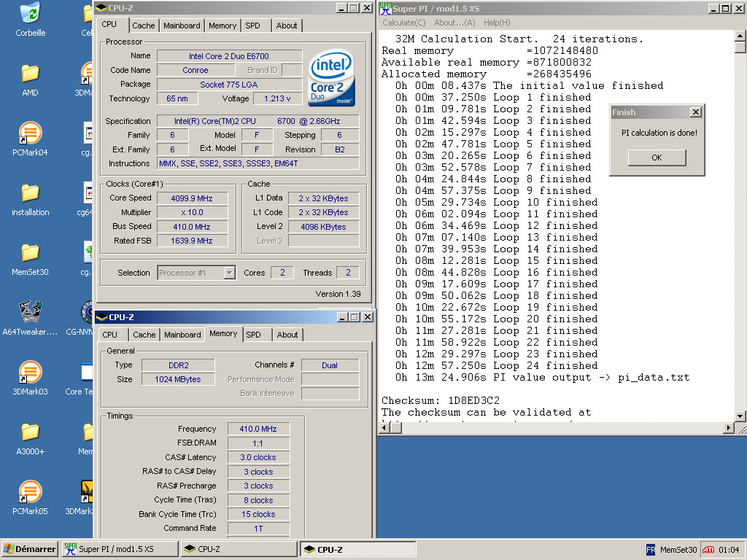747x560 pixels.
Task: Click the Multiplier x 10.0 value
Action: 192,212
